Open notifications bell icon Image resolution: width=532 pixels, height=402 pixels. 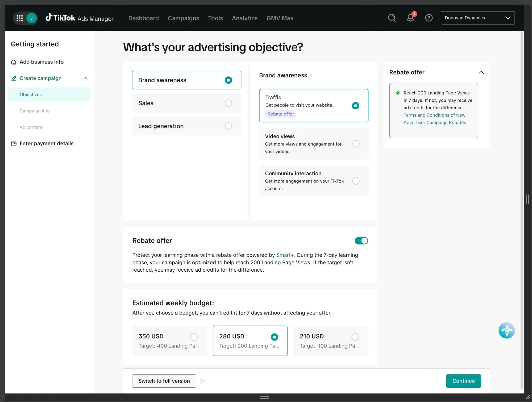click(x=410, y=18)
